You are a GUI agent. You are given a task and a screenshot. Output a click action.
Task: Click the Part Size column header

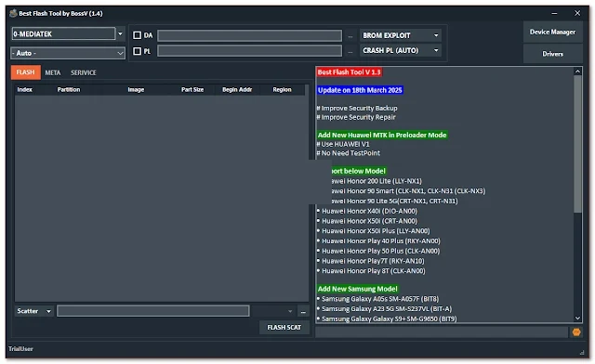click(192, 90)
